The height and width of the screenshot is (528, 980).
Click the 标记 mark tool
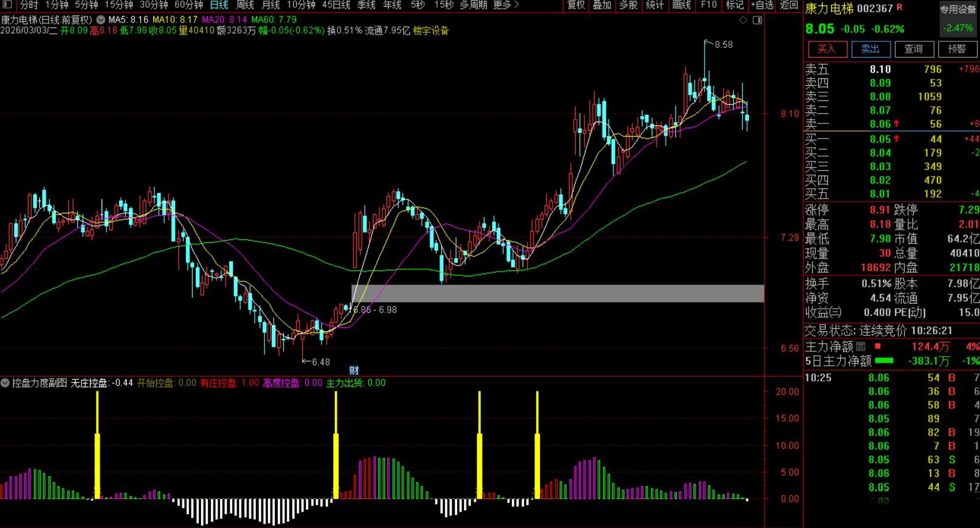click(734, 5)
